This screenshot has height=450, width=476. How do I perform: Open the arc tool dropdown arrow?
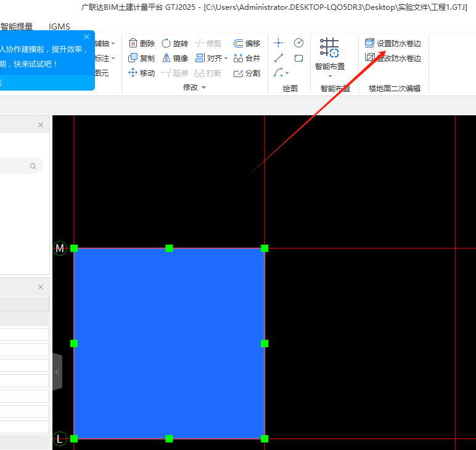[287, 73]
